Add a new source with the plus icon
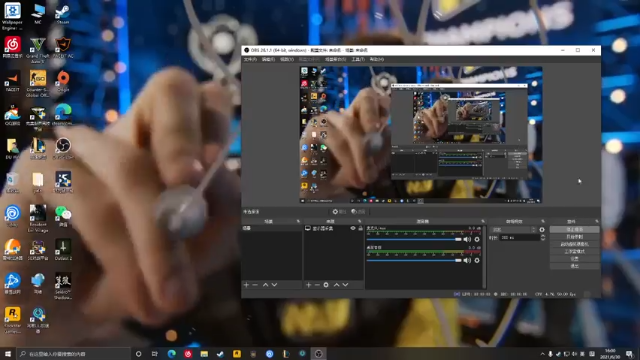 309,284
